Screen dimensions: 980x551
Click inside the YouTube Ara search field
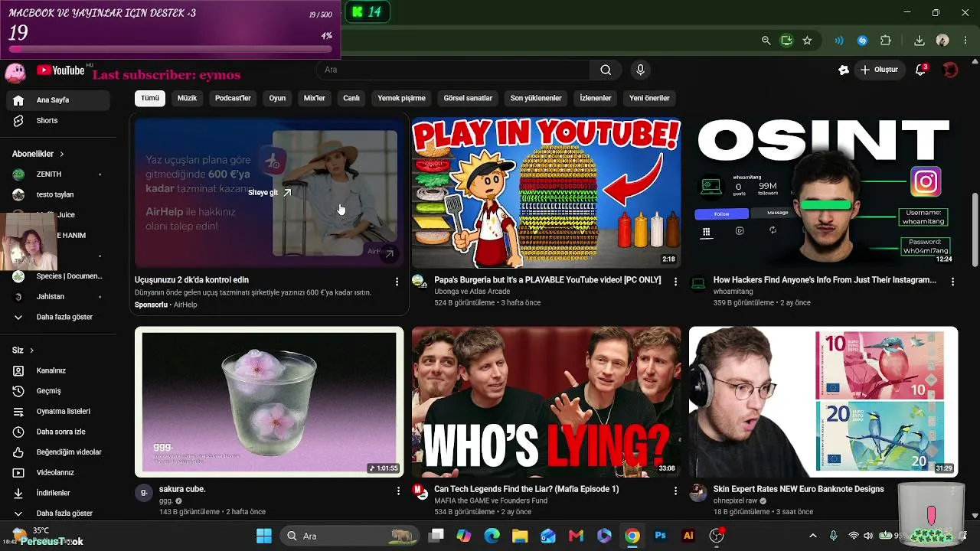[453, 70]
